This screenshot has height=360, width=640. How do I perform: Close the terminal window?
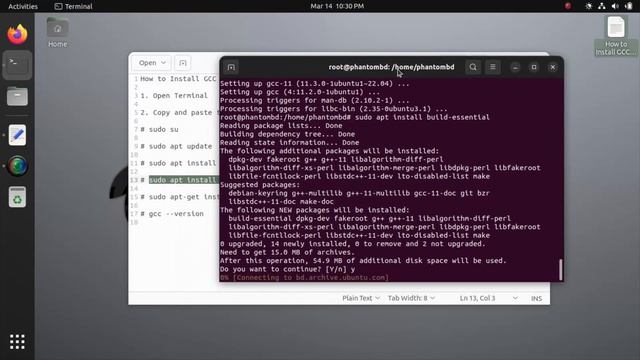[553, 67]
